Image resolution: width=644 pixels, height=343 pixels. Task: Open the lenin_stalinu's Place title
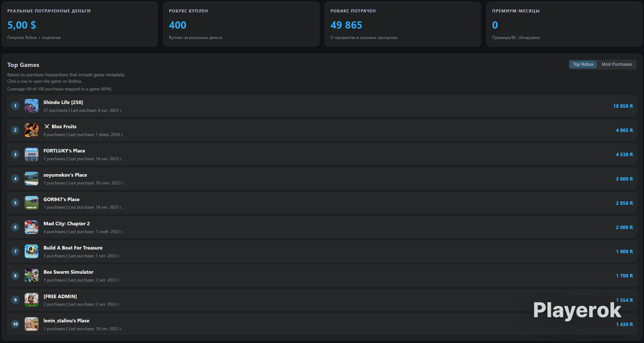[66, 321]
